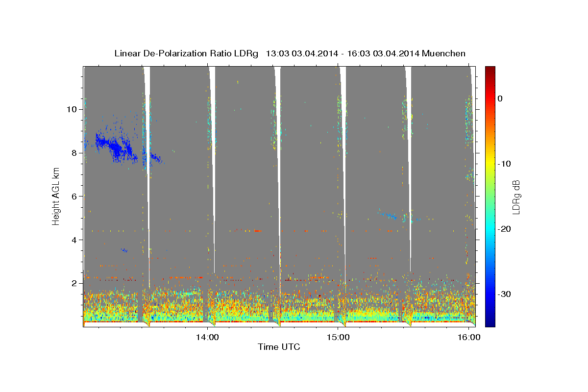Click the '16:00' time tick label
The height and width of the screenshot is (392, 588).
[469, 337]
